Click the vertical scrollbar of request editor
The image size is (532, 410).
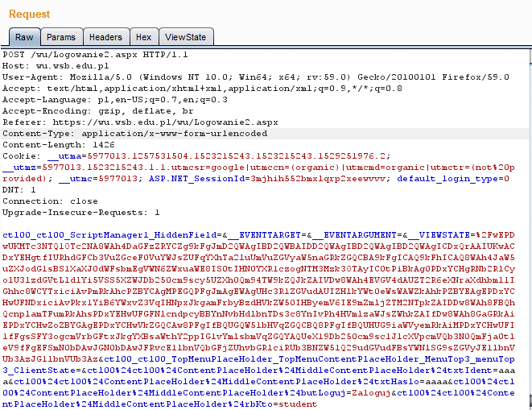point(530,230)
